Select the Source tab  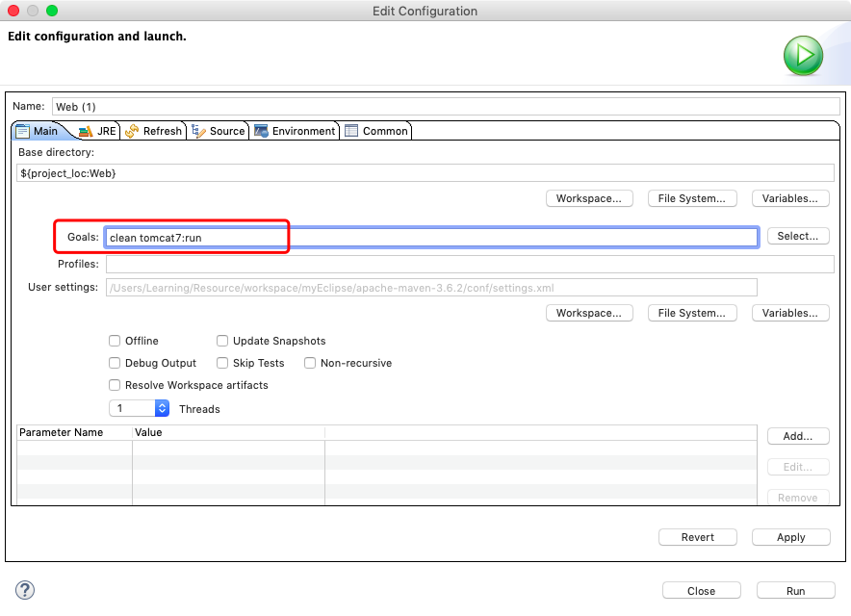tap(219, 131)
